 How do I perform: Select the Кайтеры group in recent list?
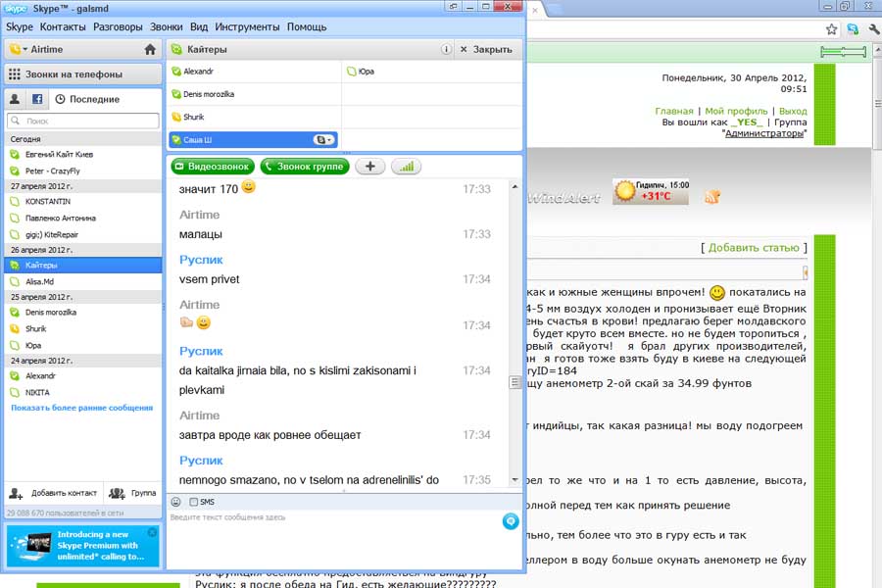(83, 265)
